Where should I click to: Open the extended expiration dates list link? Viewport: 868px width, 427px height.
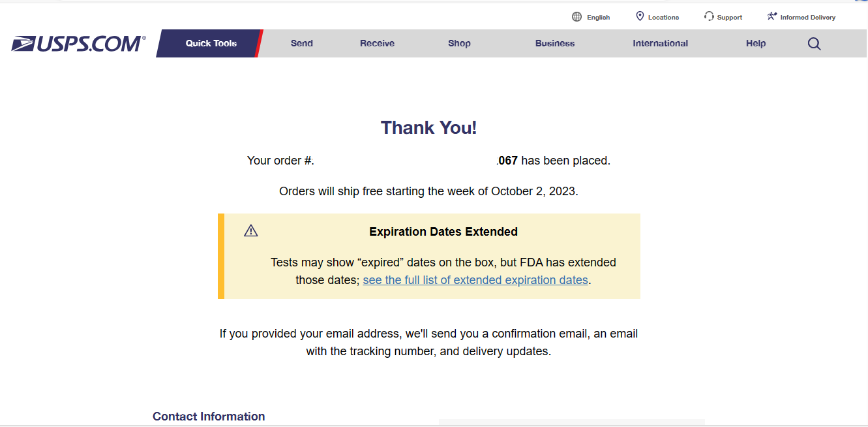[475, 280]
